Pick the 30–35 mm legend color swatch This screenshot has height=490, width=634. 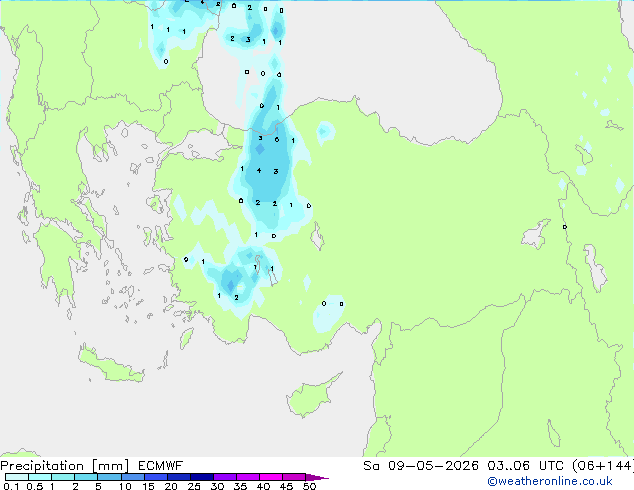click(225, 477)
